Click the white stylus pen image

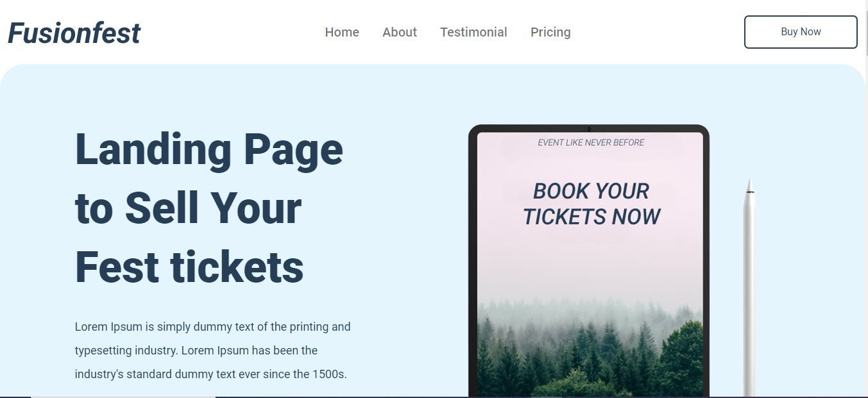coord(749,288)
